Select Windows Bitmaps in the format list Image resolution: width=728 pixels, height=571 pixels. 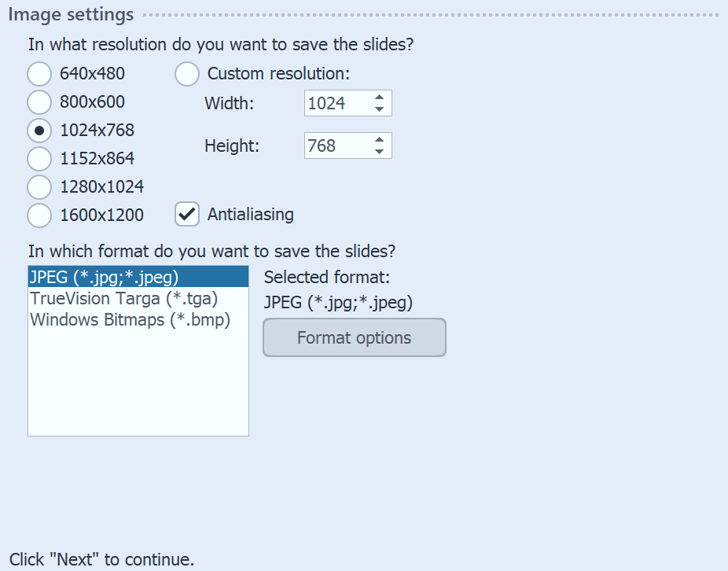point(131,319)
